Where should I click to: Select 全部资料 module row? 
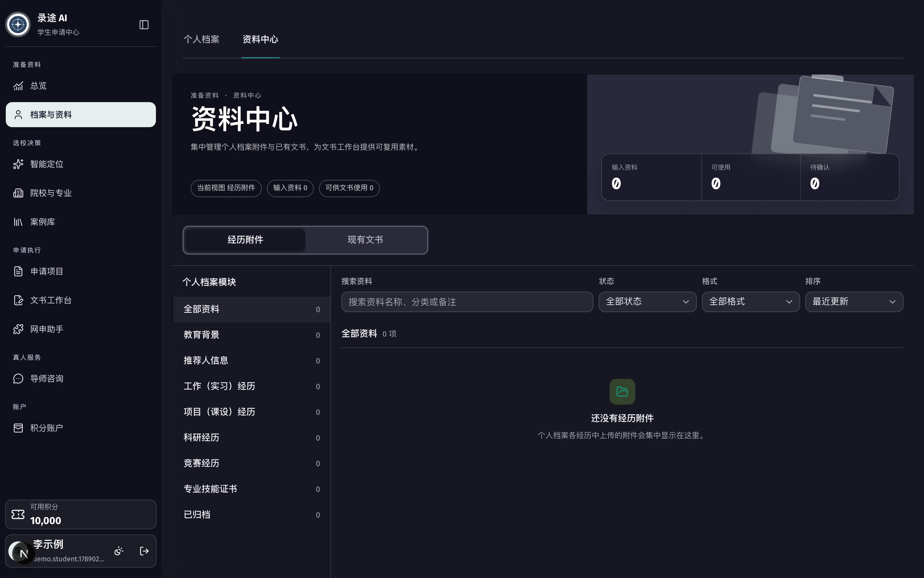point(252,309)
